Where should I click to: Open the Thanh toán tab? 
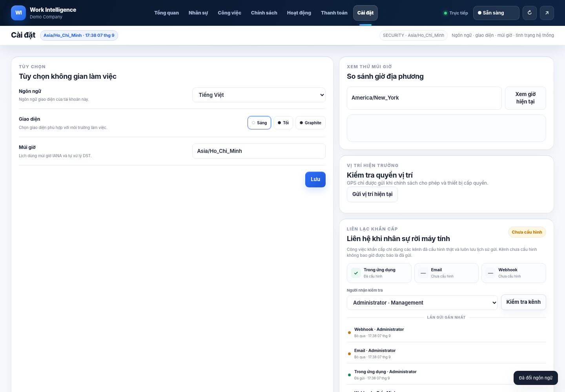[x=334, y=13]
